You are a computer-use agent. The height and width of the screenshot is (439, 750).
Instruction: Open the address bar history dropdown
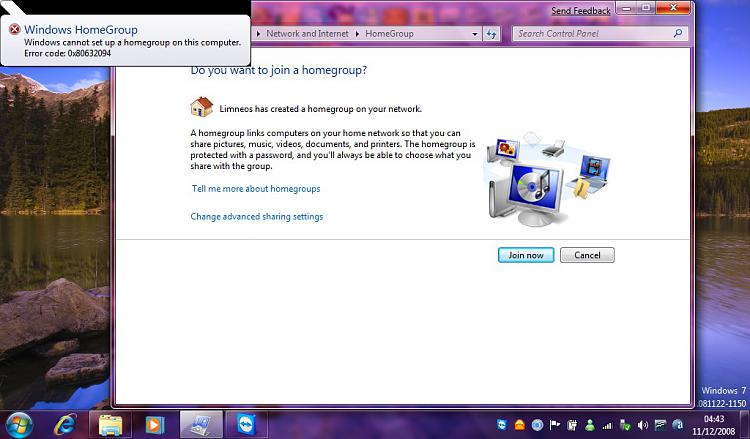(x=474, y=34)
